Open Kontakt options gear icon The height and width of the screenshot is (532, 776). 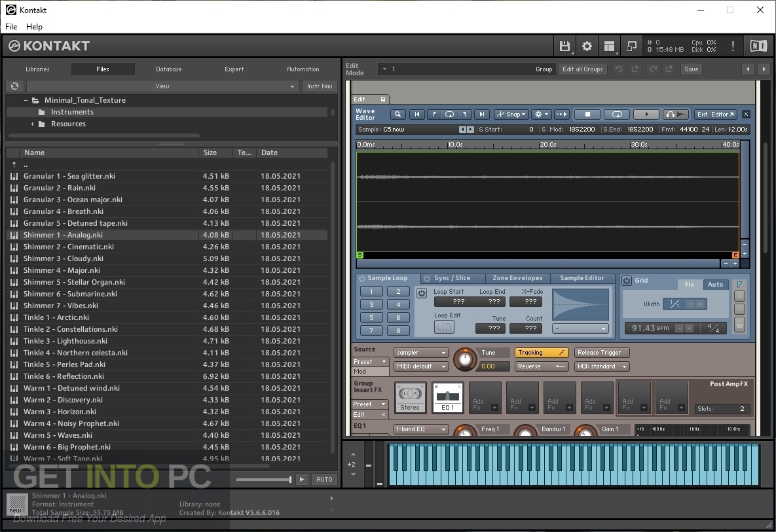point(587,46)
